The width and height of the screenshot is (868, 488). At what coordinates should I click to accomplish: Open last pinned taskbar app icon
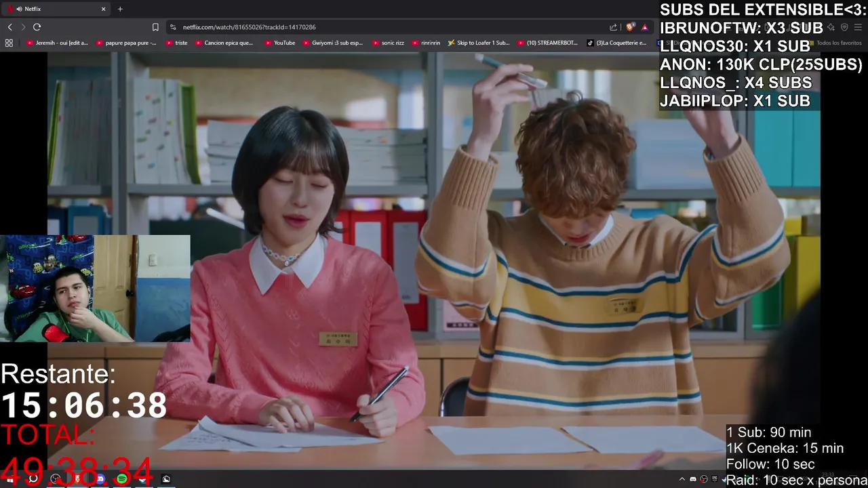click(166, 479)
